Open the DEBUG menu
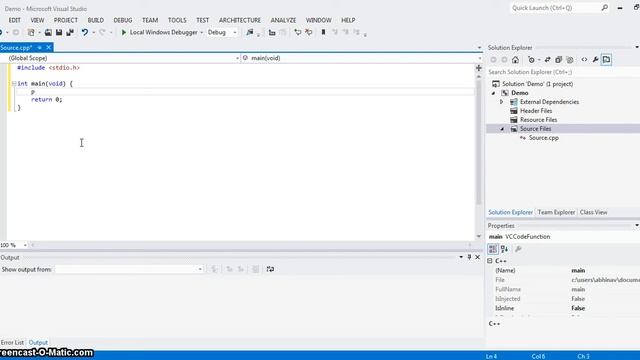Screen dimensions: 640x360 point(122,20)
